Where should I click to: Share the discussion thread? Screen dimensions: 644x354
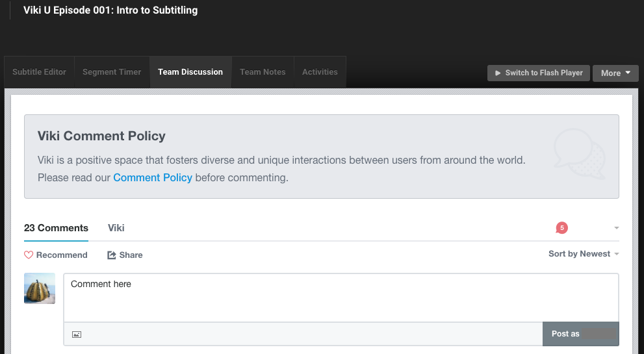tap(125, 255)
